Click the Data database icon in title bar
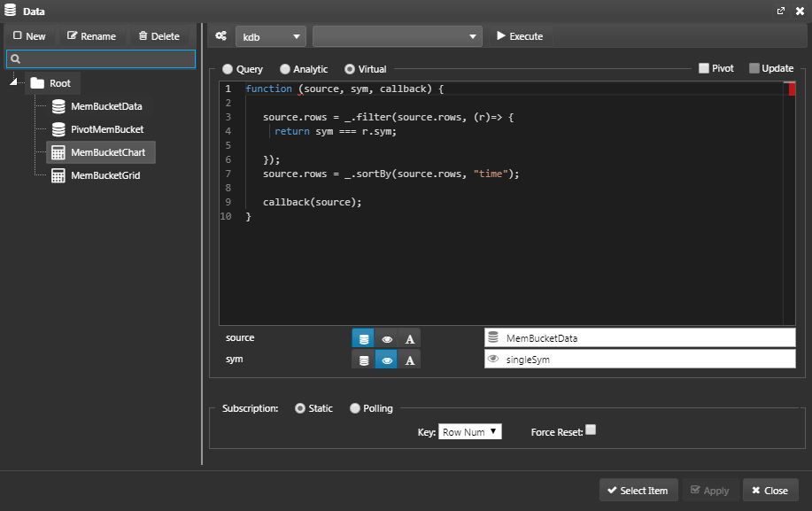Screen dimensions: 812x511 [10, 10]
